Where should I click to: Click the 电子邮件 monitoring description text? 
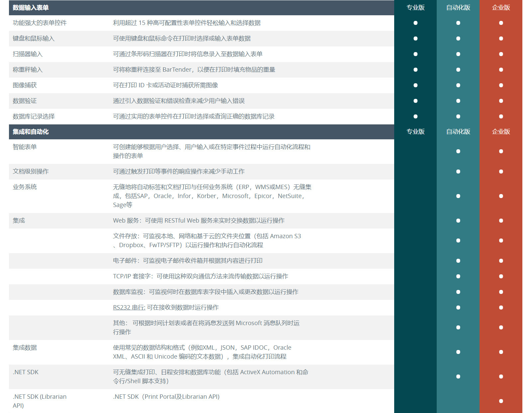[x=188, y=261]
